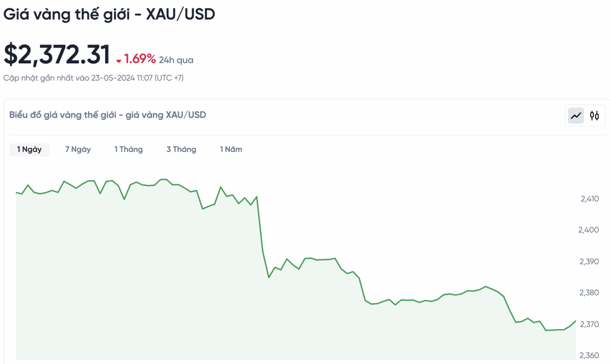The image size is (610, 364).
Task: Click the 2,390 axis label
Action: tap(589, 262)
